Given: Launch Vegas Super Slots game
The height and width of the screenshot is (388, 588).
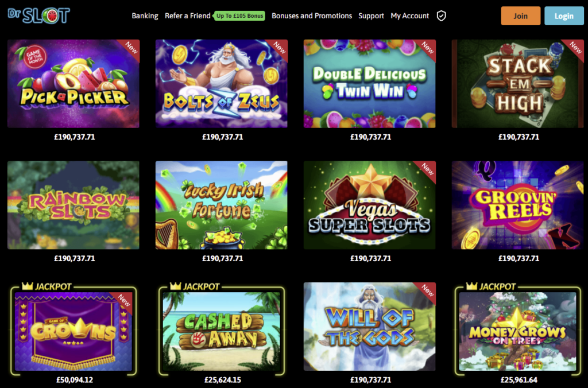Looking at the screenshot, I should point(370,205).
